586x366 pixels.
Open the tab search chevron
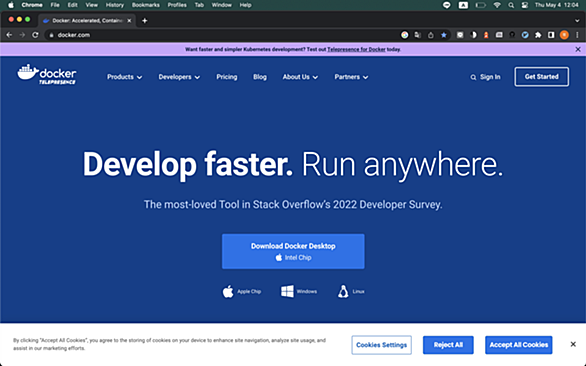click(577, 21)
